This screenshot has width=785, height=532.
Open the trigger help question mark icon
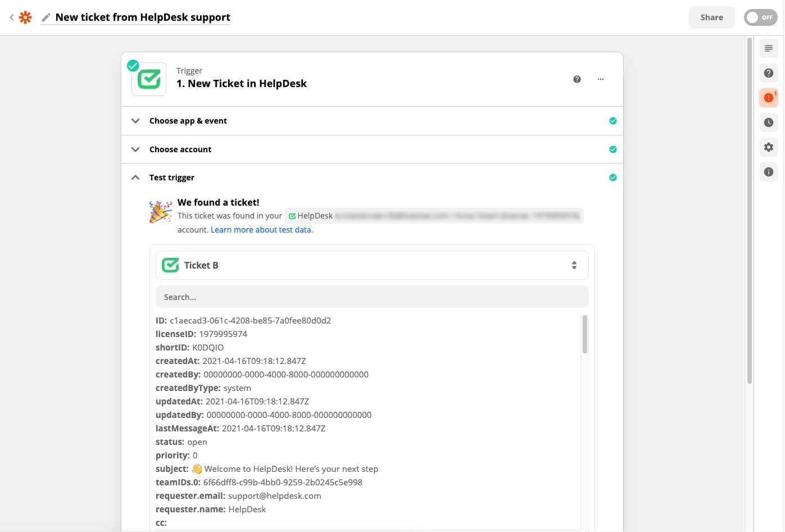click(x=577, y=79)
